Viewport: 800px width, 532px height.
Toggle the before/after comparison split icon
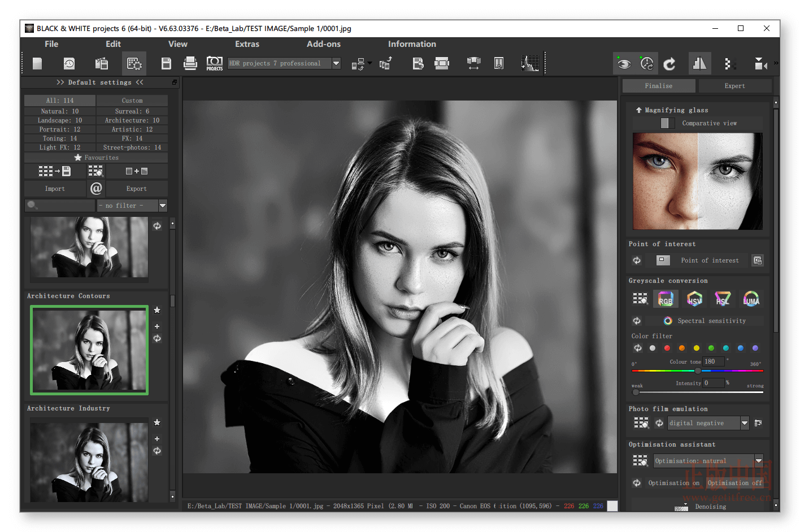click(x=699, y=64)
